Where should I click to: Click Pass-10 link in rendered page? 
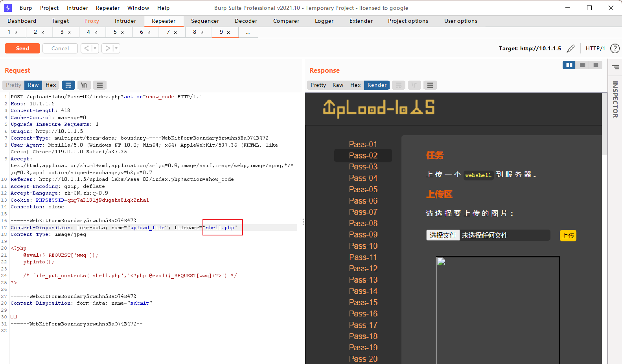click(x=363, y=246)
